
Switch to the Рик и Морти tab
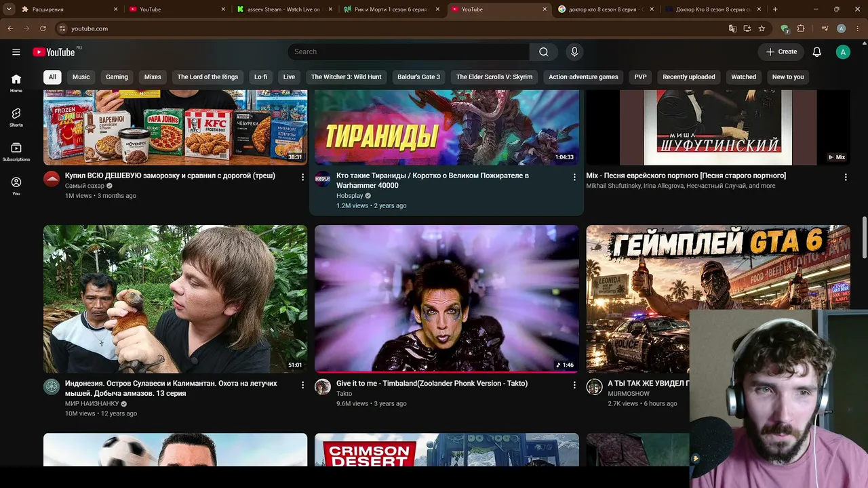(x=392, y=9)
